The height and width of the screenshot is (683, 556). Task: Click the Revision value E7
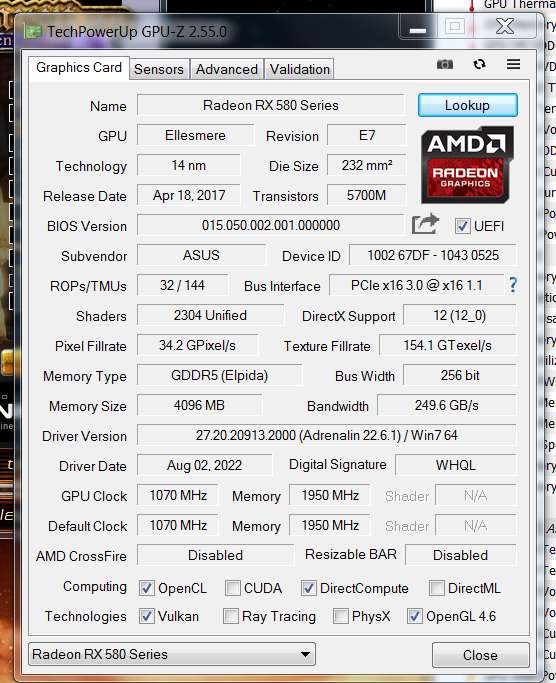[x=366, y=135]
